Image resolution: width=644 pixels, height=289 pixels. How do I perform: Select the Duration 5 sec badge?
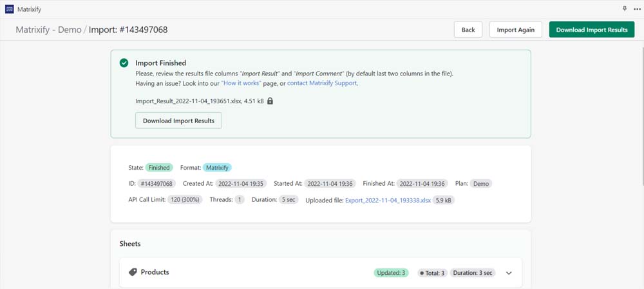click(x=289, y=200)
